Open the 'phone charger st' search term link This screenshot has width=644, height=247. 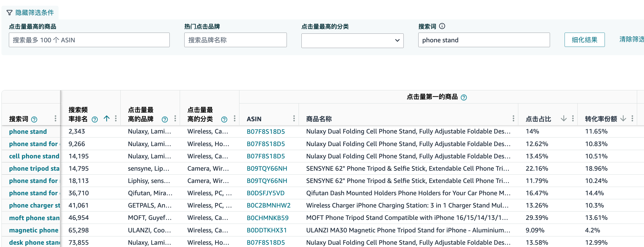(x=34, y=205)
